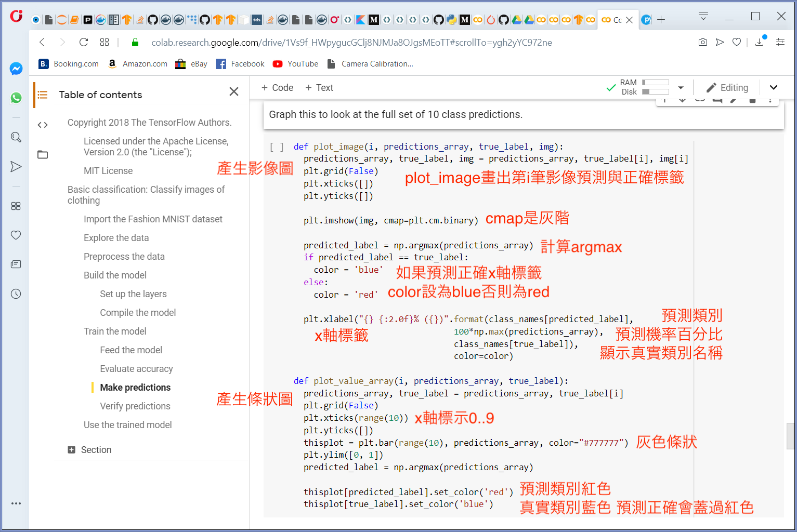Open the Facebook bookmark
797x532 pixels.
pos(240,64)
